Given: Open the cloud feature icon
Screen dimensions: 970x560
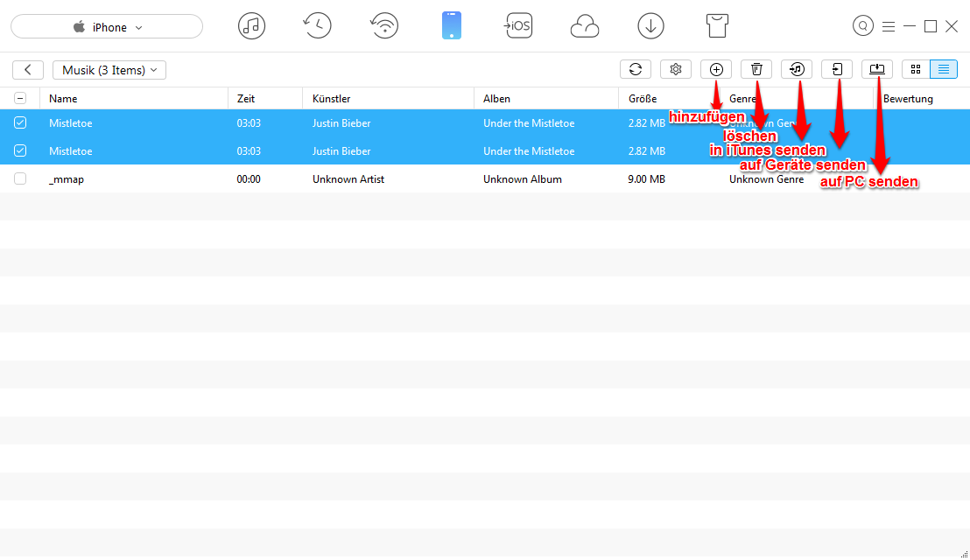Looking at the screenshot, I should [x=584, y=25].
